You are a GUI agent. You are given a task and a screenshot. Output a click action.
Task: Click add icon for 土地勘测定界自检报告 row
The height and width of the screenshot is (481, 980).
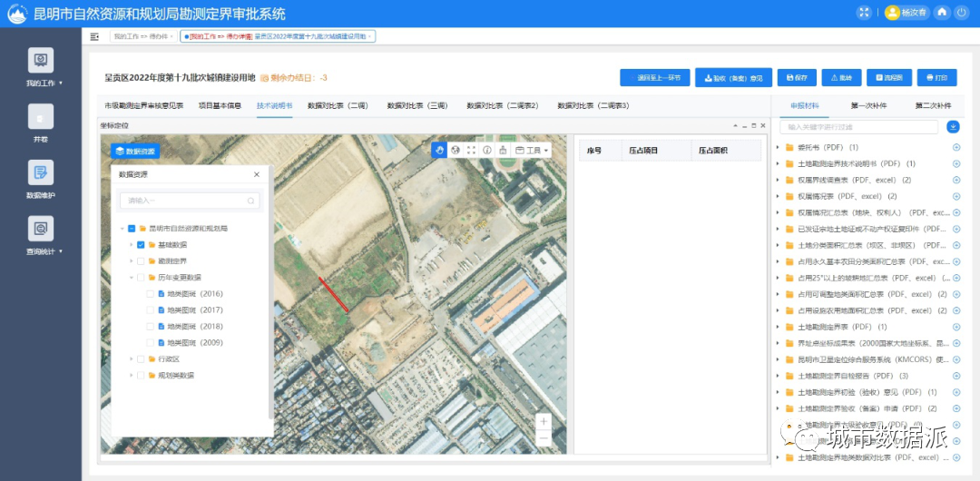956,376
